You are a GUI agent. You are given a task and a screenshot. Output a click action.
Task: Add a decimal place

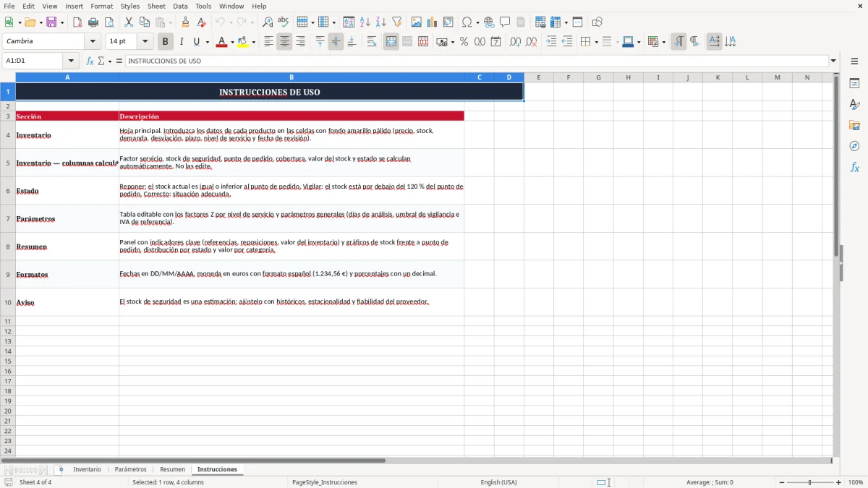click(515, 42)
